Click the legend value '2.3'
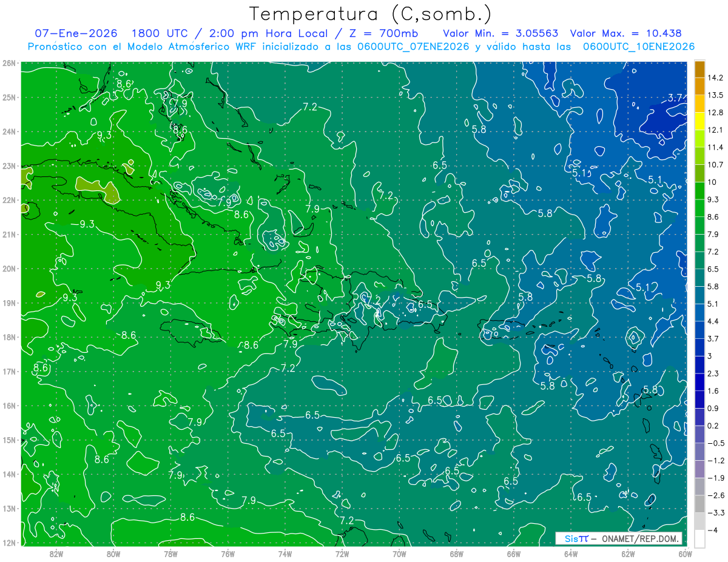 pos(713,373)
